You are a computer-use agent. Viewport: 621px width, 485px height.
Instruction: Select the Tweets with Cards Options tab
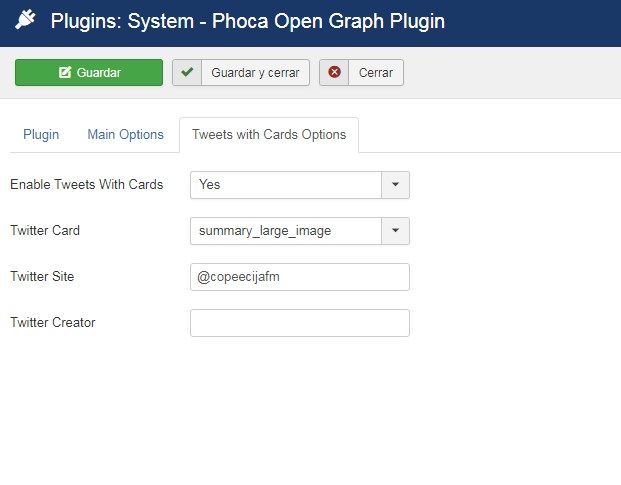click(x=269, y=135)
